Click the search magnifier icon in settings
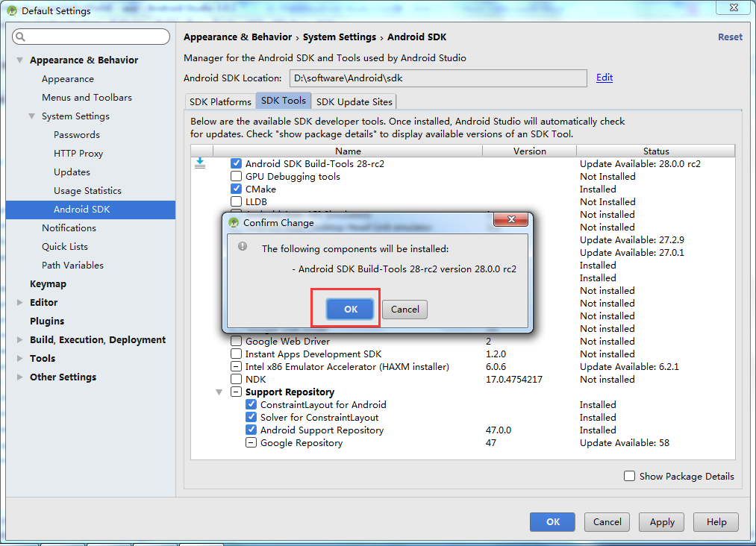The image size is (756, 546). [21, 37]
